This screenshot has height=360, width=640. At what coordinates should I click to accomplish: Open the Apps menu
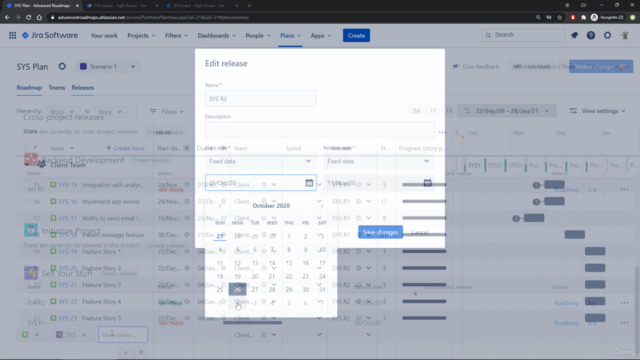coord(321,36)
